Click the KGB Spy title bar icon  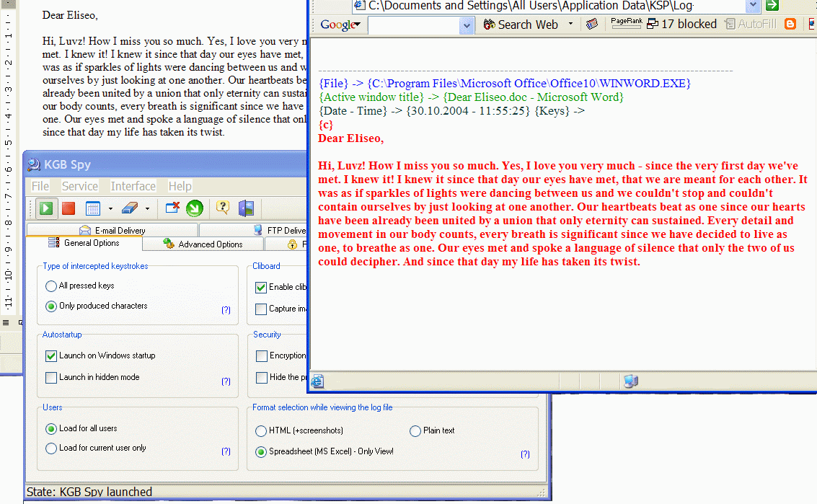34,164
